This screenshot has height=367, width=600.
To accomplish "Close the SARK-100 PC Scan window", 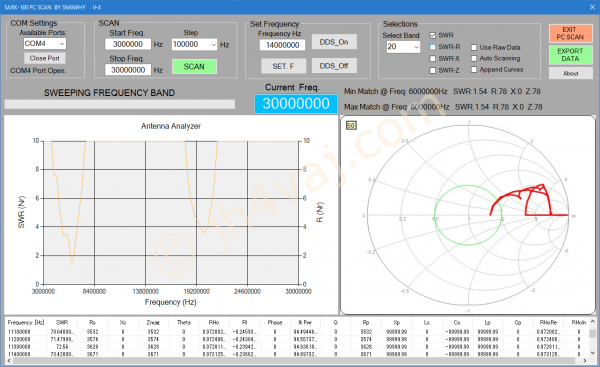I will point(592,7).
